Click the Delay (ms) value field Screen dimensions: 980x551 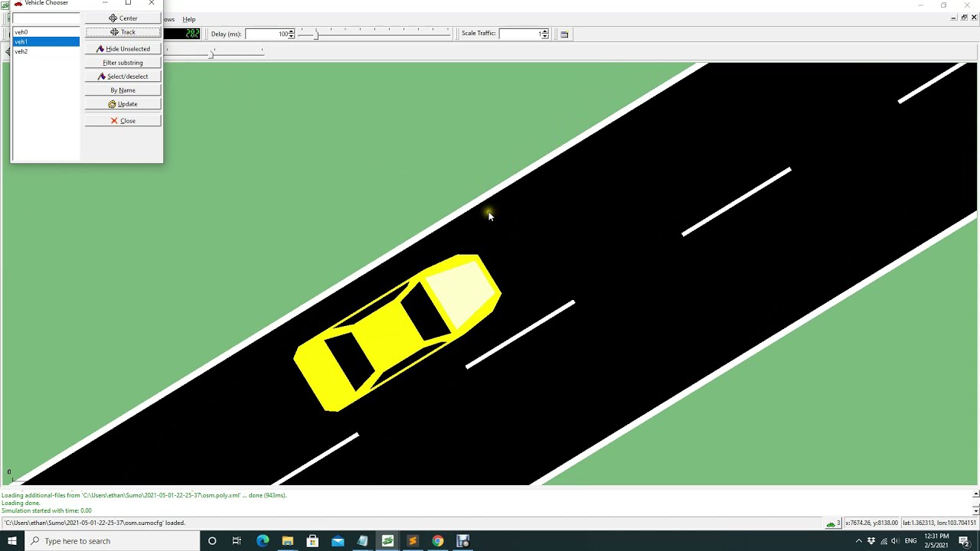click(x=266, y=34)
